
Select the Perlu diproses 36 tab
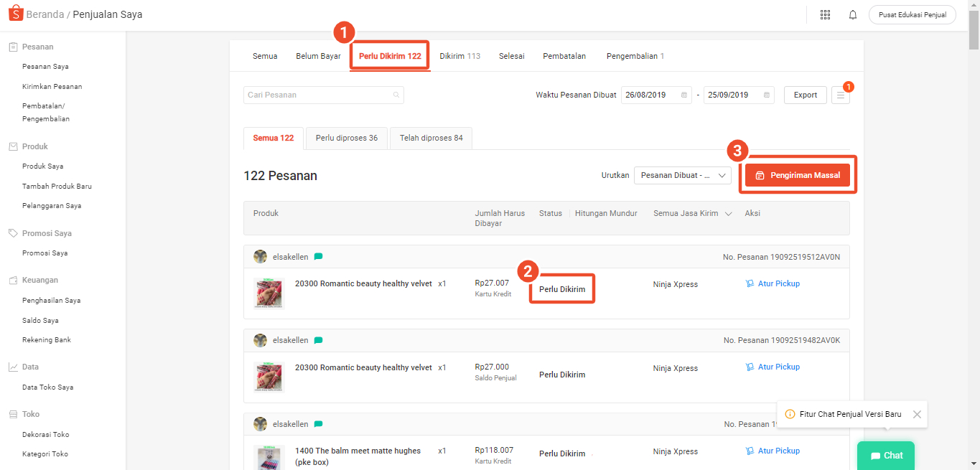tap(346, 138)
